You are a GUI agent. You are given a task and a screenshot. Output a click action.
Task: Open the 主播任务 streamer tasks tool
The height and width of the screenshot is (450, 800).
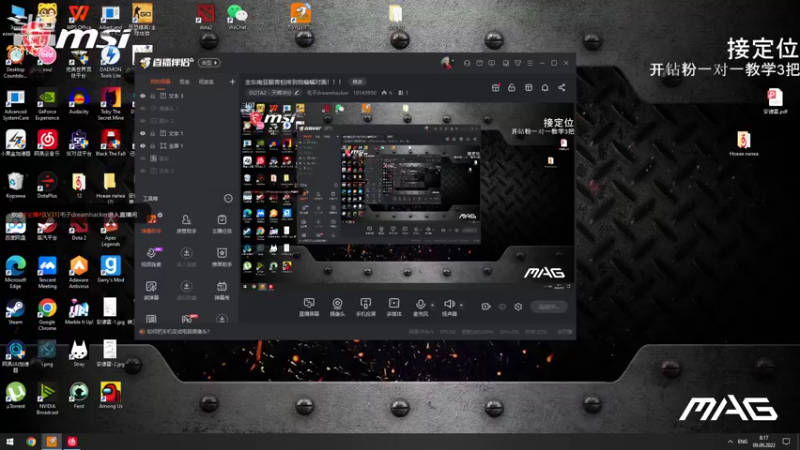coord(221,223)
